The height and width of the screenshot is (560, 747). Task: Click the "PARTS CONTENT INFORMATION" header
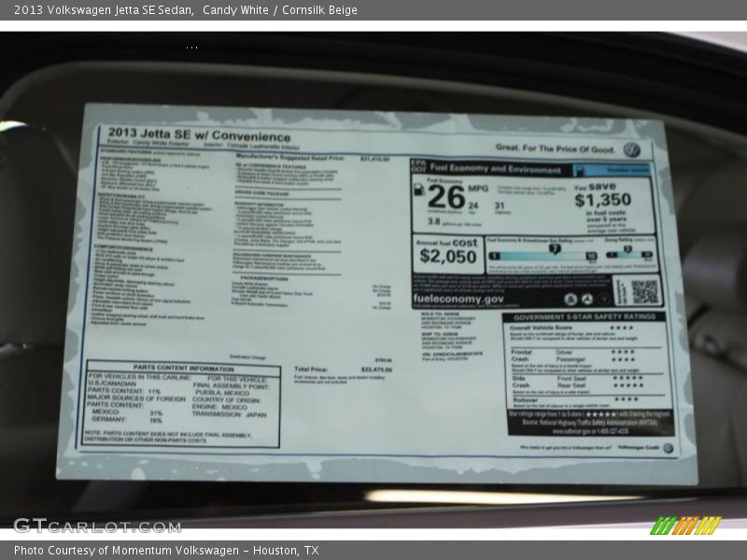click(183, 369)
